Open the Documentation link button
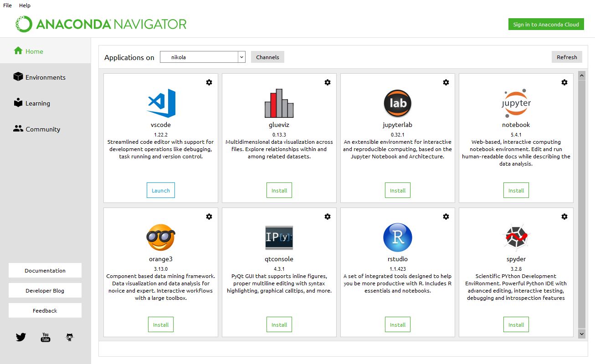Viewport: 595px width, 364px height. click(x=45, y=270)
